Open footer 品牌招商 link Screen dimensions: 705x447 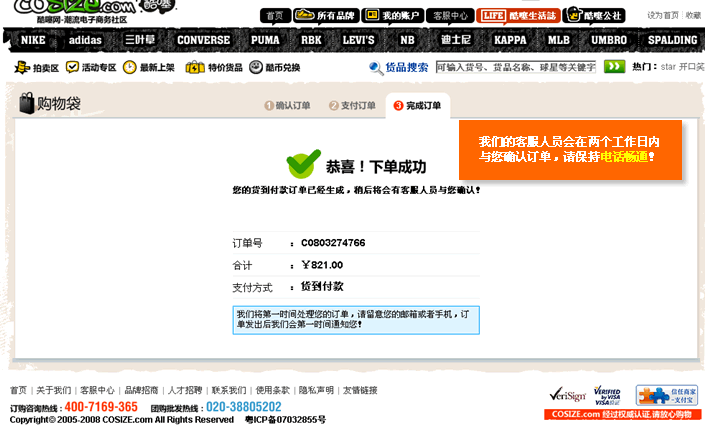click(x=141, y=390)
